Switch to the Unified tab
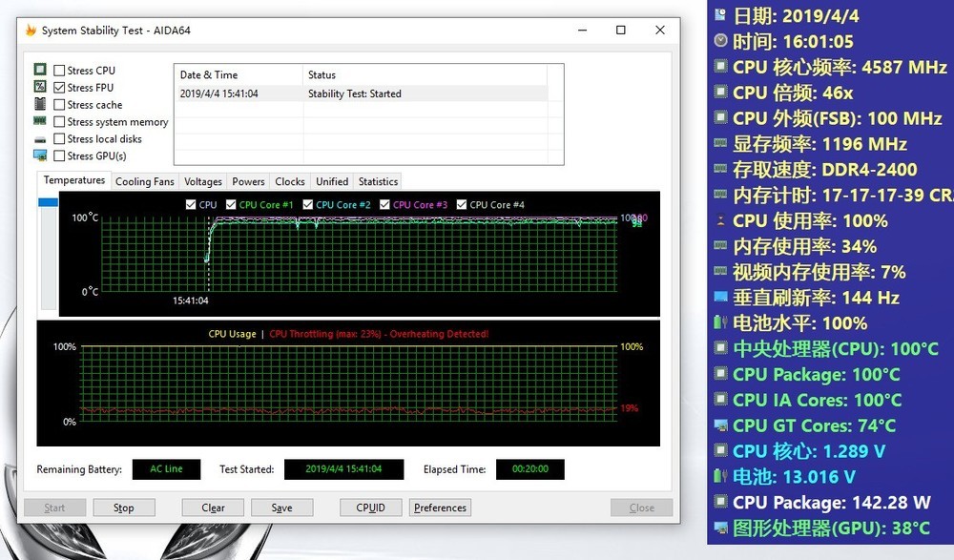 pos(332,181)
